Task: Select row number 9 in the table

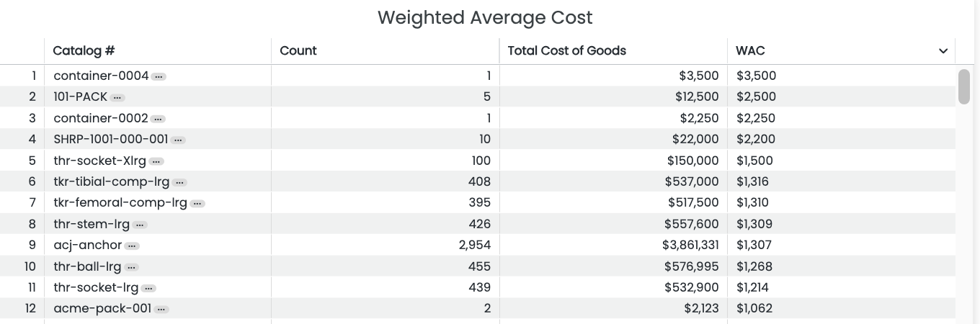Action: point(32,245)
